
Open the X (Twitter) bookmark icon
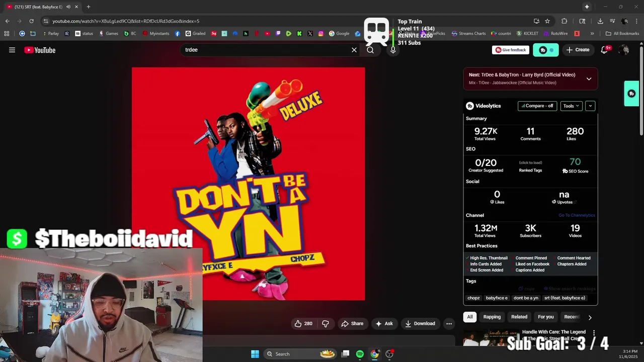click(x=310, y=34)
